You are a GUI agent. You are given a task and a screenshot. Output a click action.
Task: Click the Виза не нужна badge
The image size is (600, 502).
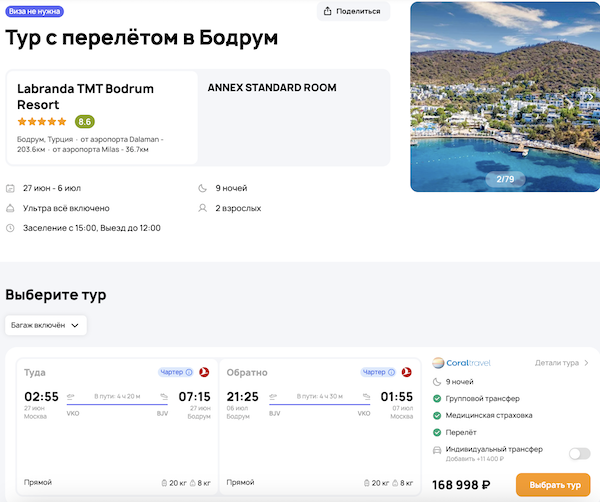coord(34,11)
